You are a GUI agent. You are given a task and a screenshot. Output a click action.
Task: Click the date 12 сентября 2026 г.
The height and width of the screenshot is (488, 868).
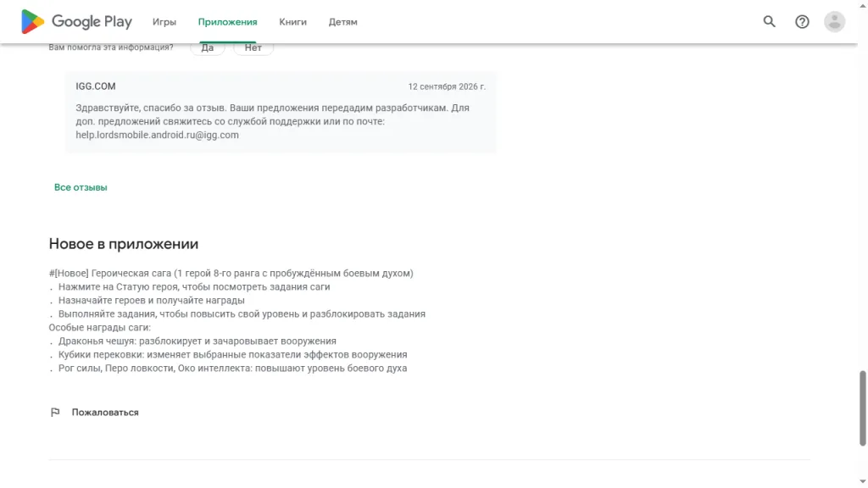(447, 86)
